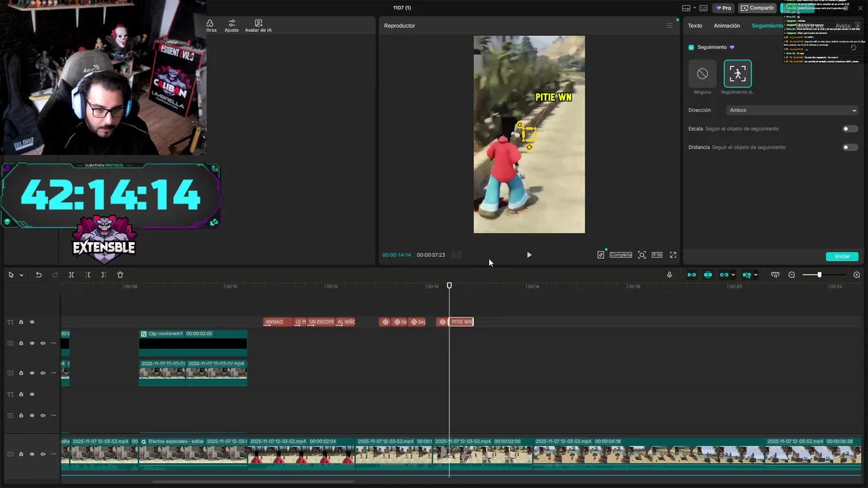This screenshot has height=488, width=868.
Task: Open more options for Clip combinado1 track
Action: click(x=54, y=343)
